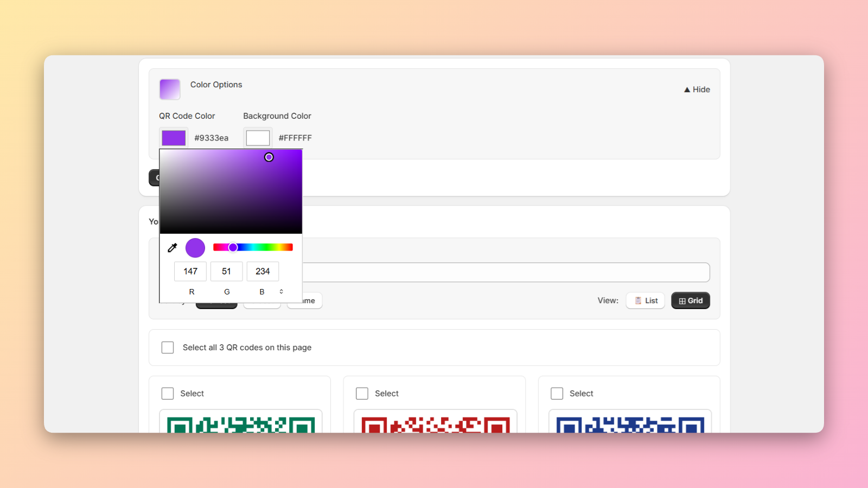Click the RGB mode switcher arrows
Screen dimensions: 868x488
[x=282, y=291]
